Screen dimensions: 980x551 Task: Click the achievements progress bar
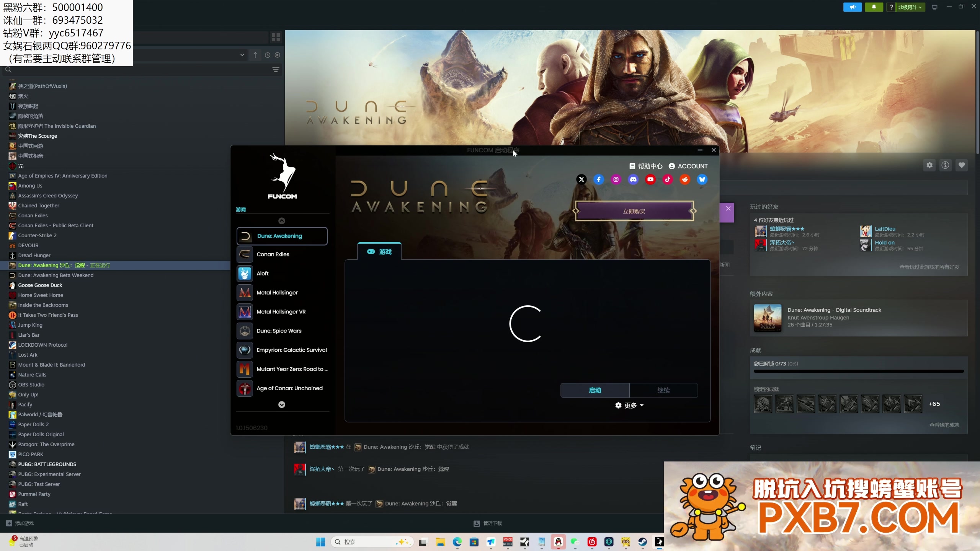pos(859,371)
